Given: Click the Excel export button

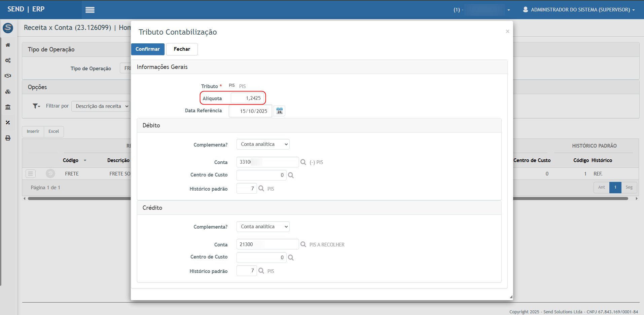Looking at the screenshot, I should [53, 131].
